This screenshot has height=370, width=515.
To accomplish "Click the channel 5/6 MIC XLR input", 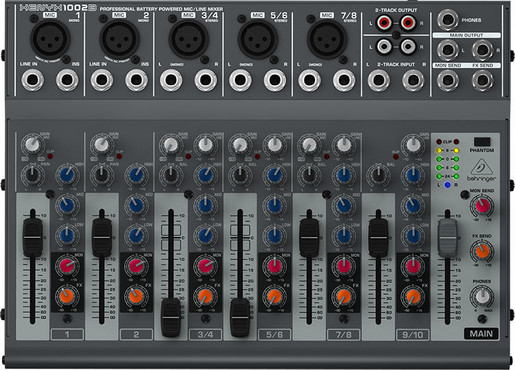I will 258,38.
